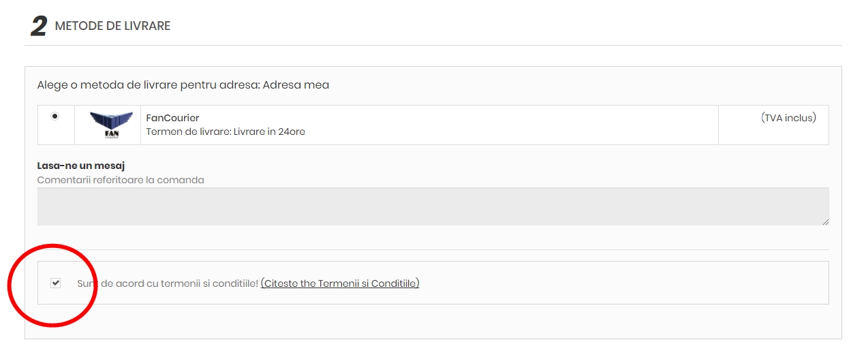Select the FanCourier delivery radio button

[55, 117]
